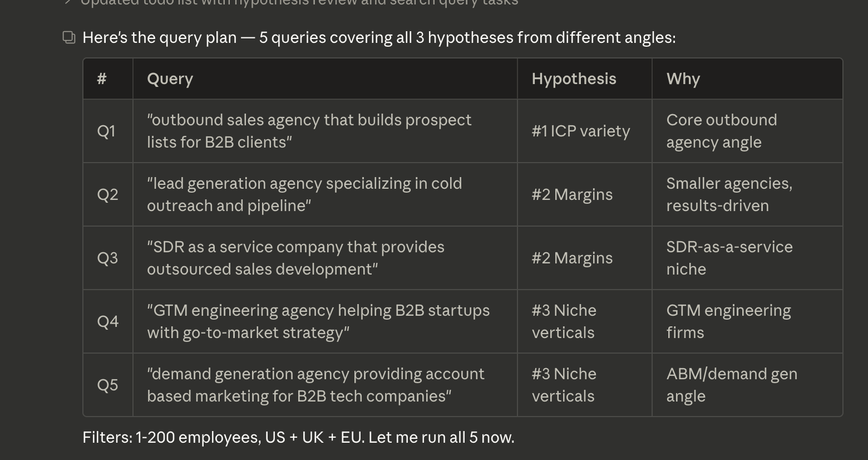868x460 pixels.
Task: Click the 'Filters: 1-200 employees' summary line
Action: click(298, 438)
